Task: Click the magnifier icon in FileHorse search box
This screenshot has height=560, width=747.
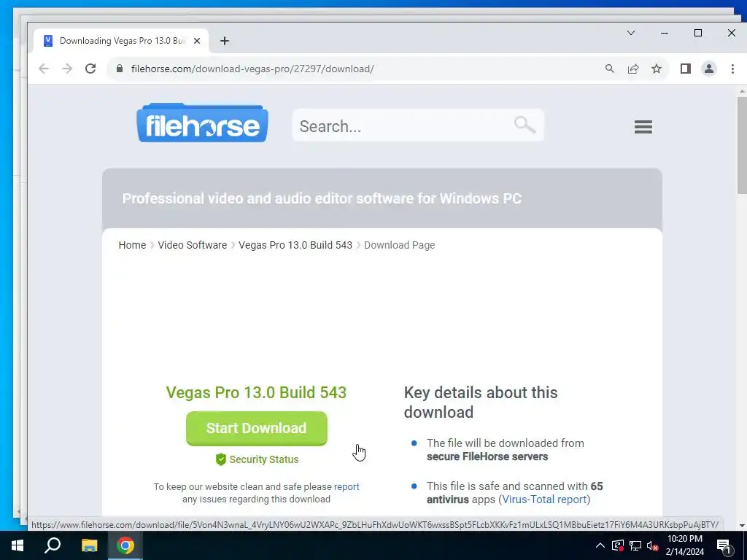Action: point(525,125)
